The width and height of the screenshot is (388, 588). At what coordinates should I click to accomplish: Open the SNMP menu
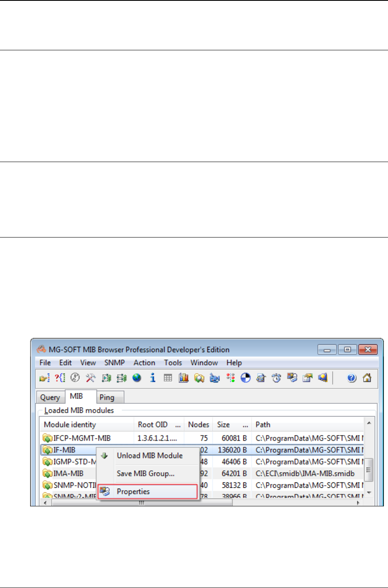click(115, 363)
